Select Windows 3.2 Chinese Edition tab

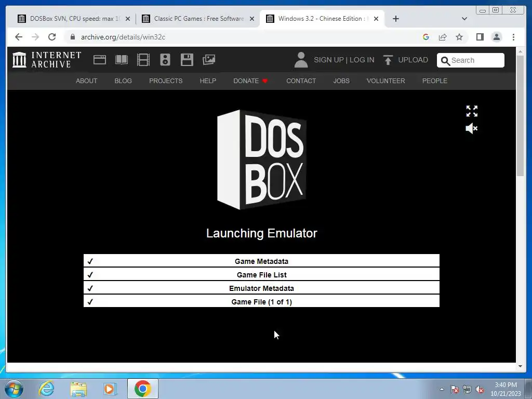point(322,19)
